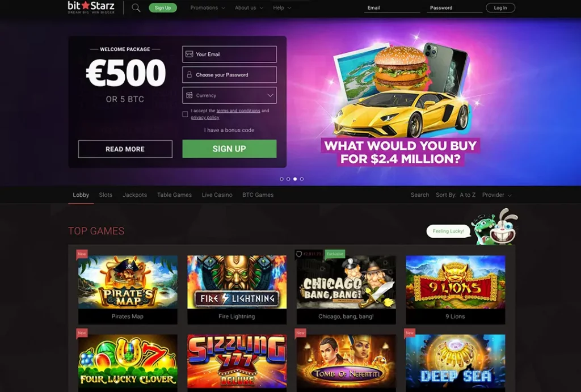581x392 pixels.
Task: Open the privacy policy link
Action: click(205, 117)
